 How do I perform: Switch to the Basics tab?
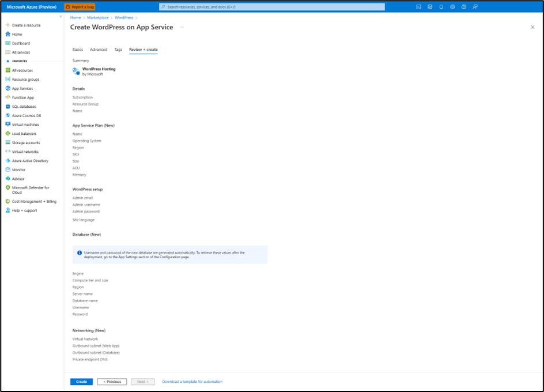[x=78, y=50]
